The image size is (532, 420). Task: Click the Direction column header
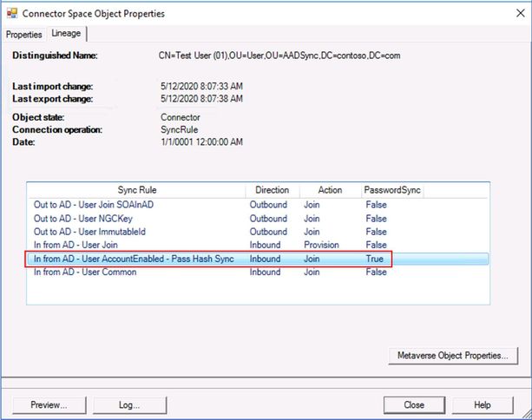[273, 190]
